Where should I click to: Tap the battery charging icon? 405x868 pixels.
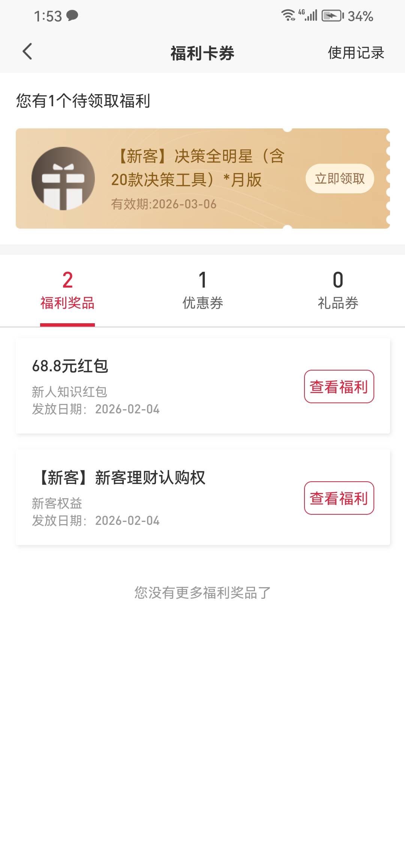coord(332,16)
